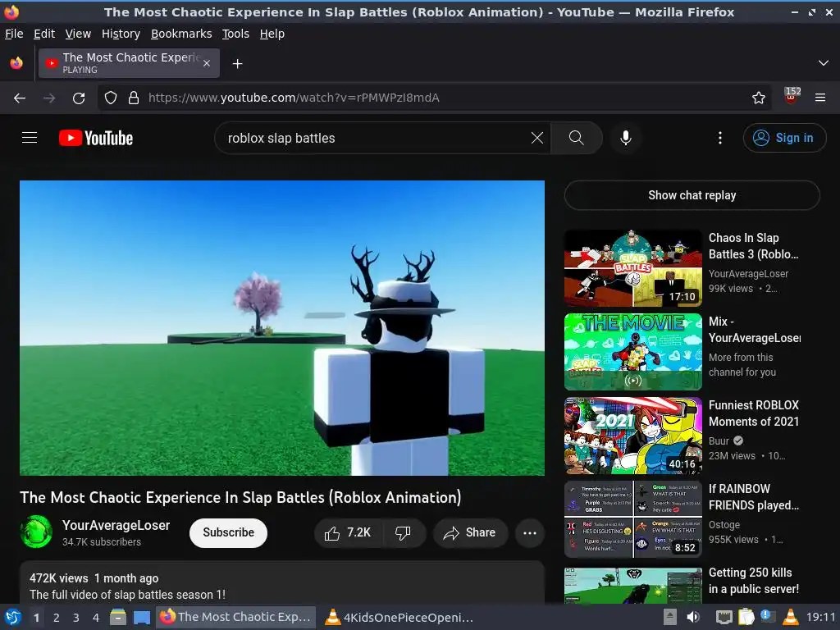
Task: Open YourAverageLoser channel avatar
Action: [x=36, y=532]
